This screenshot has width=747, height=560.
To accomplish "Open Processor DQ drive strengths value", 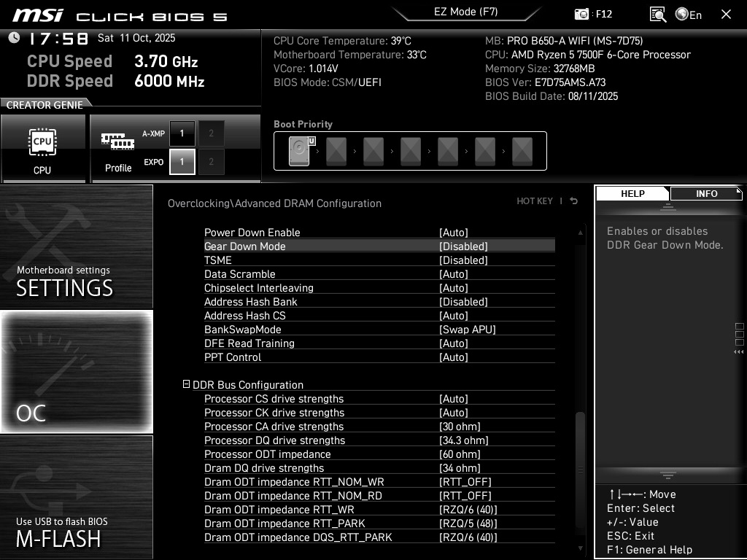I will coord(463,440).
